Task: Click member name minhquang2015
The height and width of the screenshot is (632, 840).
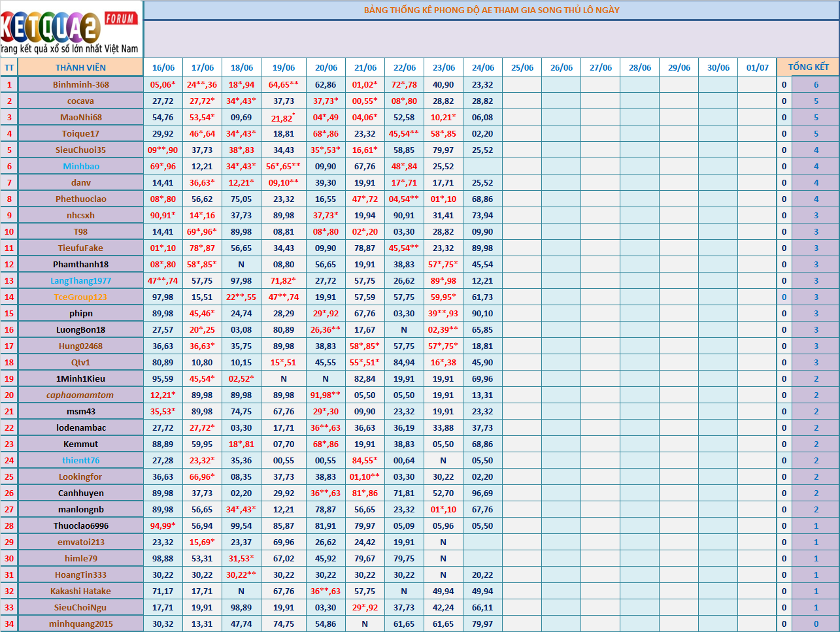Action: [x=80, y=624]
